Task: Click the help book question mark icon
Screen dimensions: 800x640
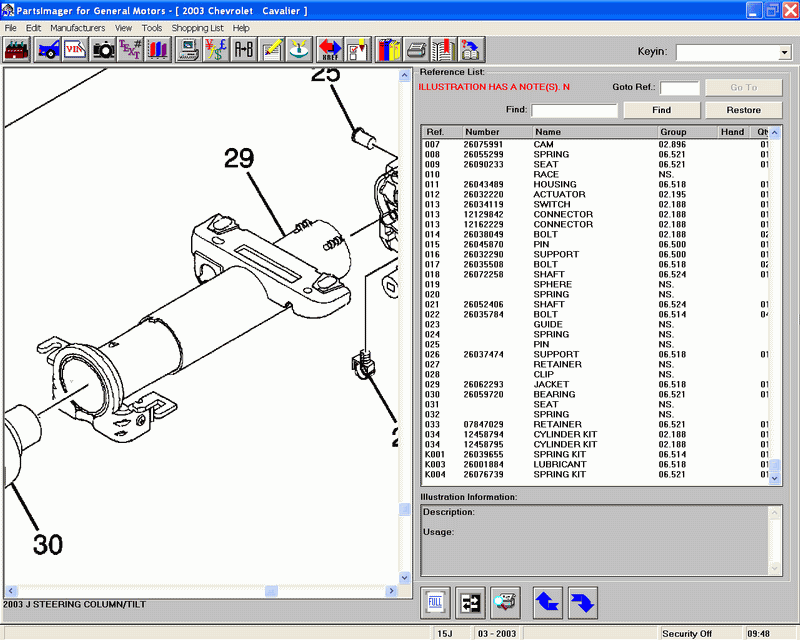Action: click(471, 50)
